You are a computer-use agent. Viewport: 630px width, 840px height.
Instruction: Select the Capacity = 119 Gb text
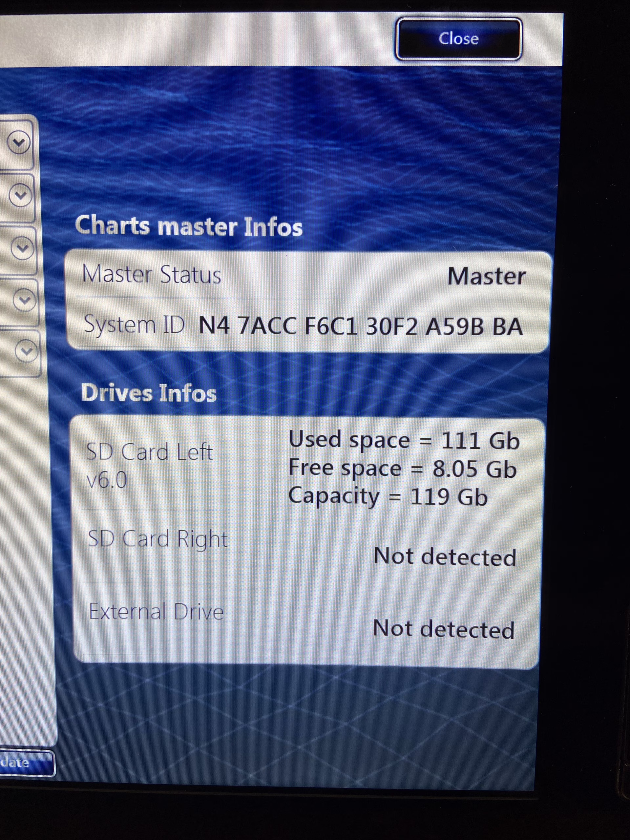(x=388, y=496)
